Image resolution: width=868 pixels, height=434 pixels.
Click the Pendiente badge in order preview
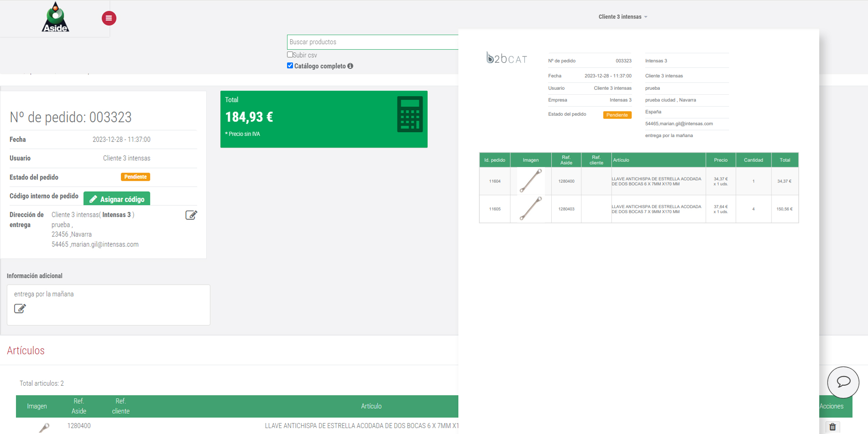617,115
